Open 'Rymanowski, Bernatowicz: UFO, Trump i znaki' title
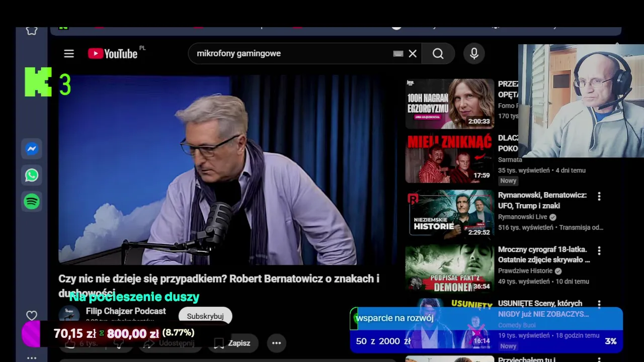644x362 pixels. coord(542,200)
